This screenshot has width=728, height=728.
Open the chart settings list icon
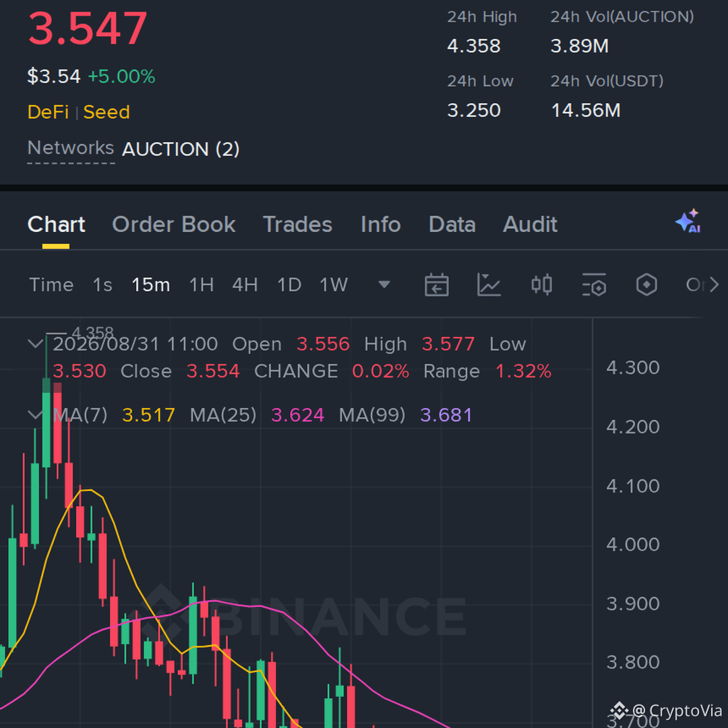(595, 284)
